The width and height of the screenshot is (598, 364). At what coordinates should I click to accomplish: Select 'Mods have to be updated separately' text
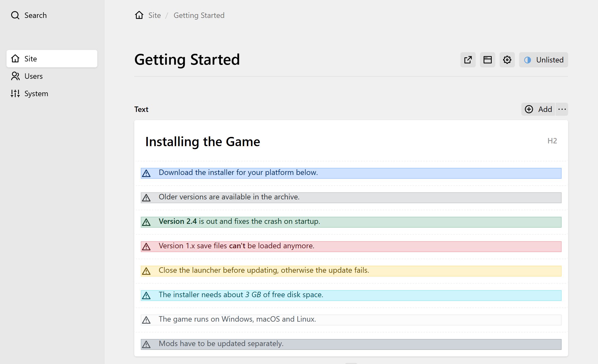point(221,344)
